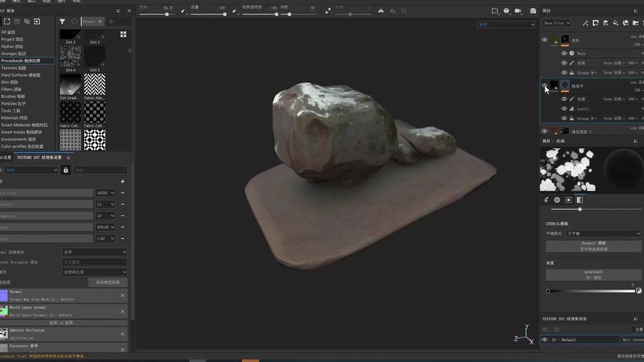This screenshot has width=644, height=362.
Task: Open the stencil tiling mode dropdown
Action: coord(603,234)
